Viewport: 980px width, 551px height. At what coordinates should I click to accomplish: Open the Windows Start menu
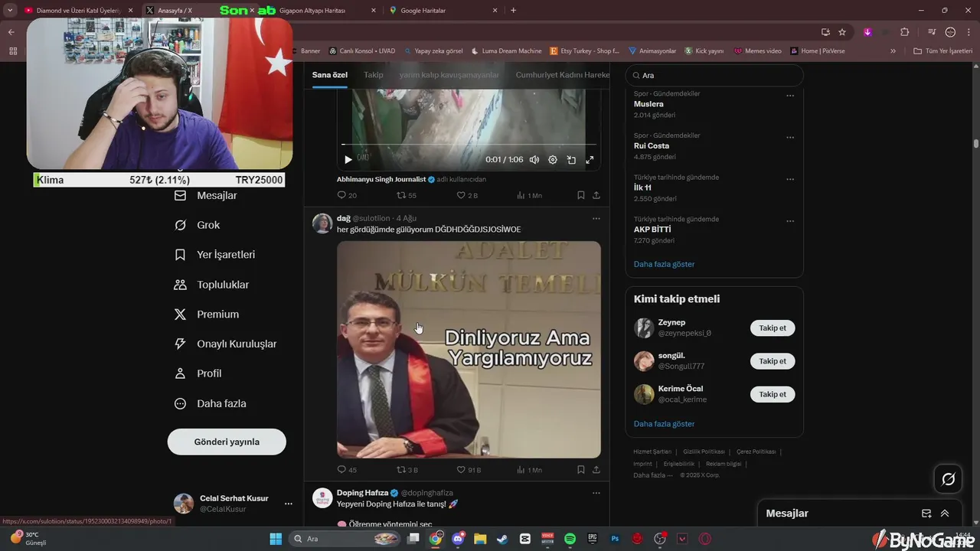(x=276, y=539)
